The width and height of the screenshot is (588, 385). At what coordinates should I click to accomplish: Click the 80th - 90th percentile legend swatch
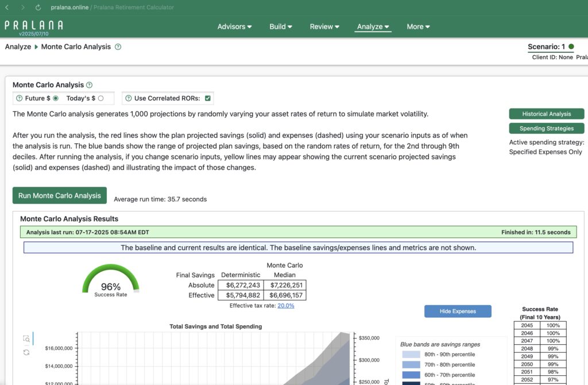(411, 354)
